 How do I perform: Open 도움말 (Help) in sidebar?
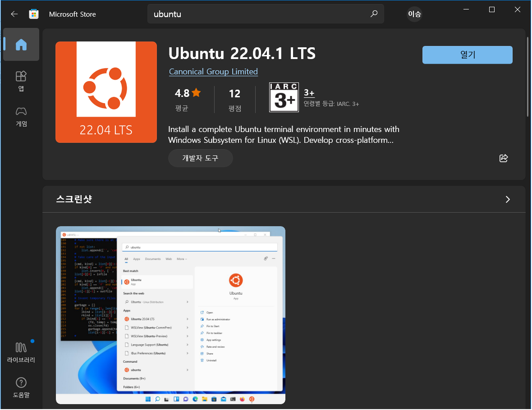[x=21, y=387]
